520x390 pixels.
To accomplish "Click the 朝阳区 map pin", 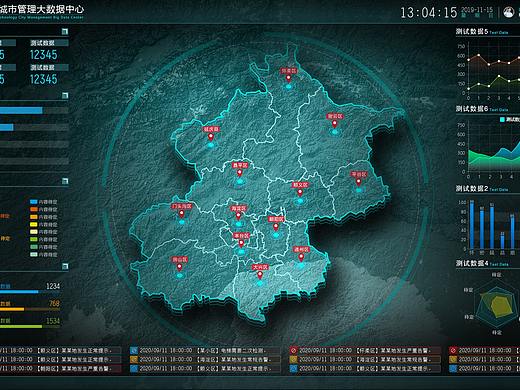I will click(x=276, y=227).
